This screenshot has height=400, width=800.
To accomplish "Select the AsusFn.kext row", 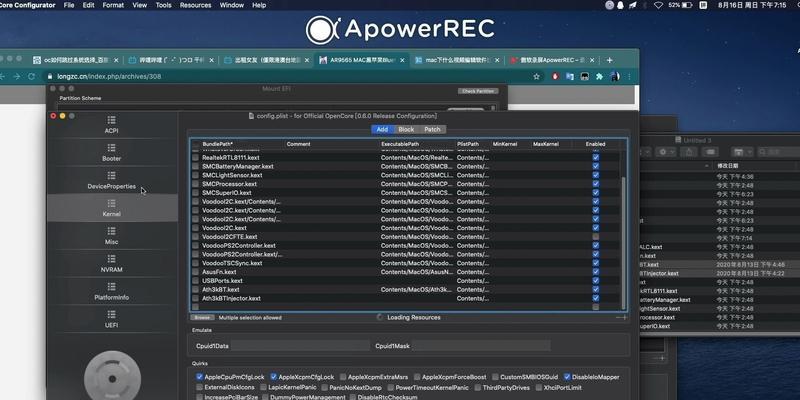I will coord(406,272).
